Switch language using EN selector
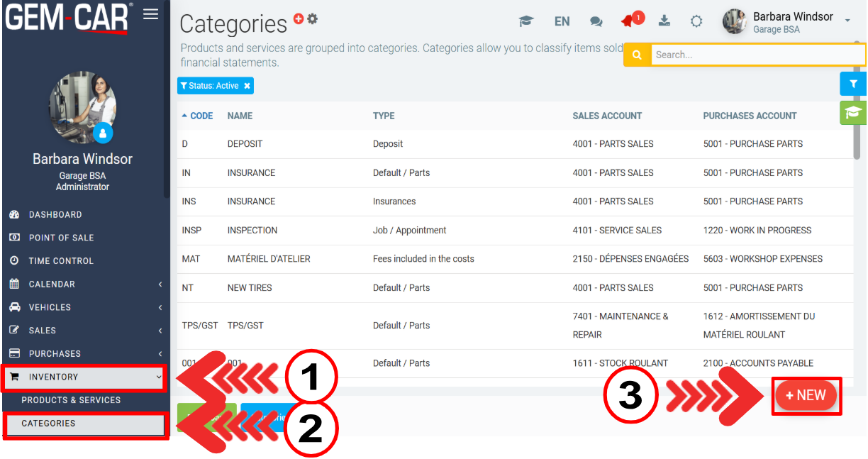Screen dimensions: 868x459 [562, 21]
